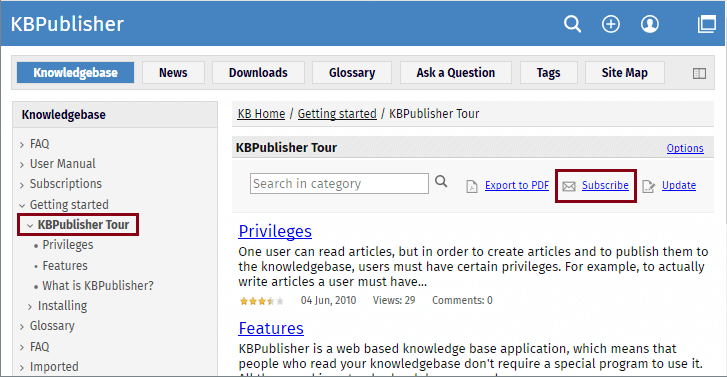Click the Export to PDF link

pos(517,185)
